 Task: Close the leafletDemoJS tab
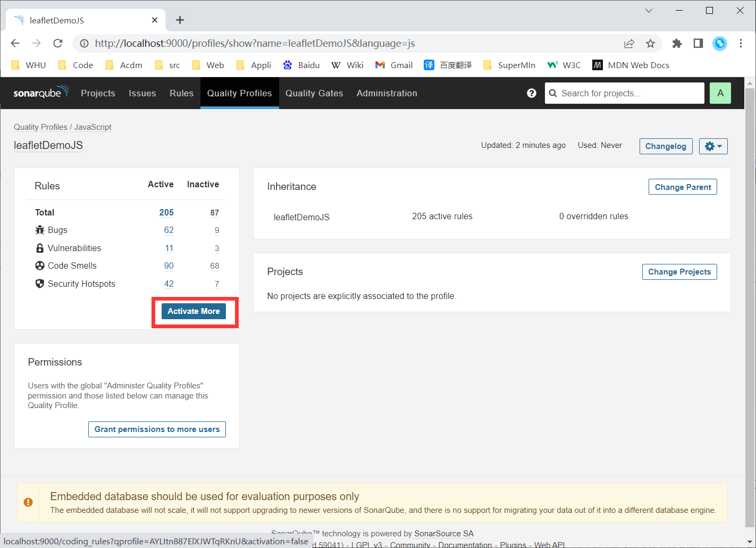(x=155, y=20)
